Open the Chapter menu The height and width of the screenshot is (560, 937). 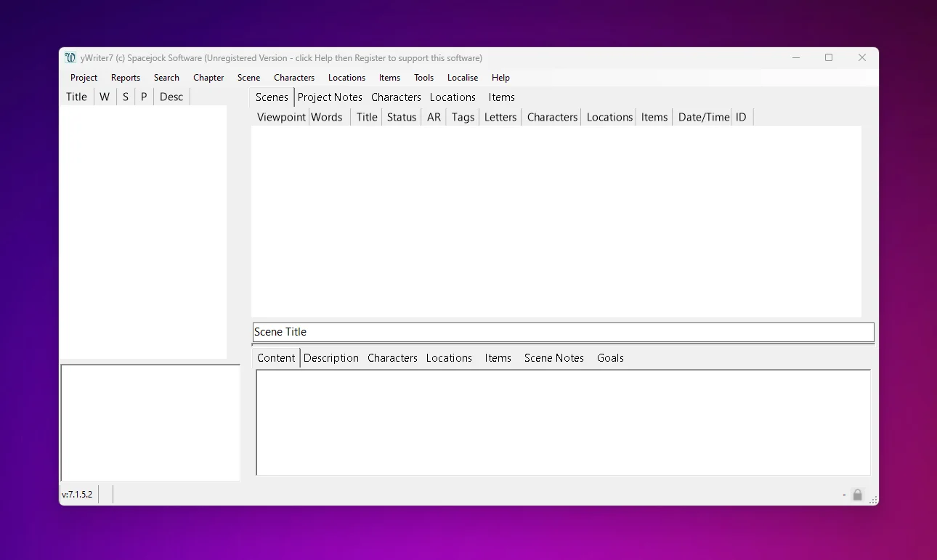(208, 78)
